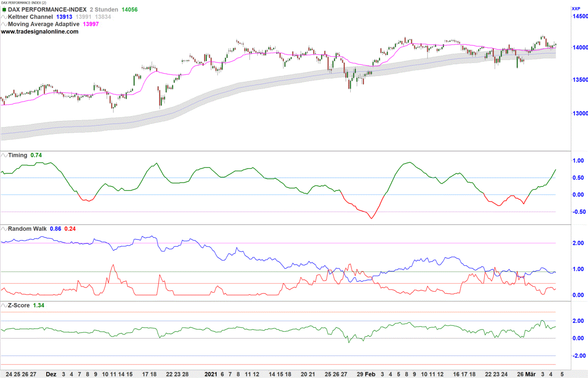Click the 14500 level on the price axis
The width and height of the screenshot is (588, 378).
(x=580, y=16)
